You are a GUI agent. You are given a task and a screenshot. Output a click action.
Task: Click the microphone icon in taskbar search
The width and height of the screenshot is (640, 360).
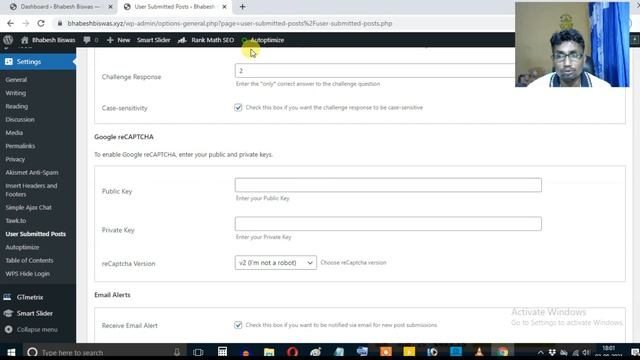[177, 352]
